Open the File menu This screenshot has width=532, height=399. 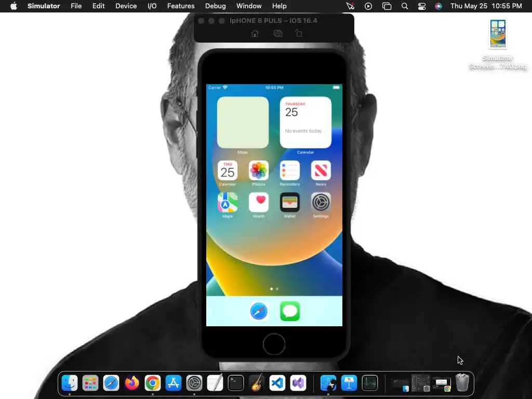pos(76,6)
